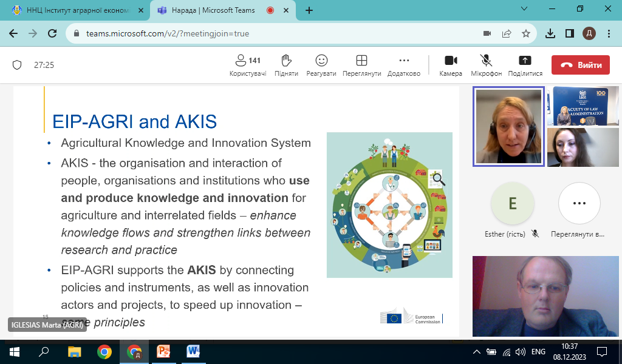The width and height of the screenshot is (622, 364).
Task: Open Chrome downloads
Action: coord(550,33)
